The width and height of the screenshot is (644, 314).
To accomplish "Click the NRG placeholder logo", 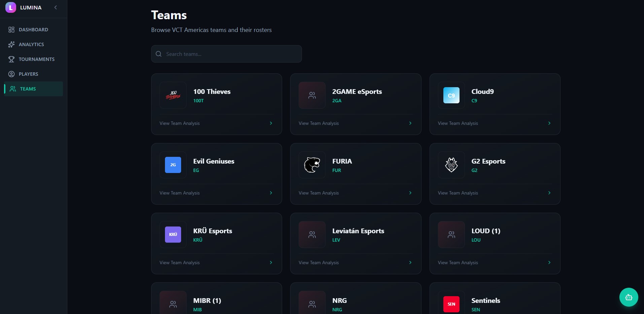I will [312, 302].
